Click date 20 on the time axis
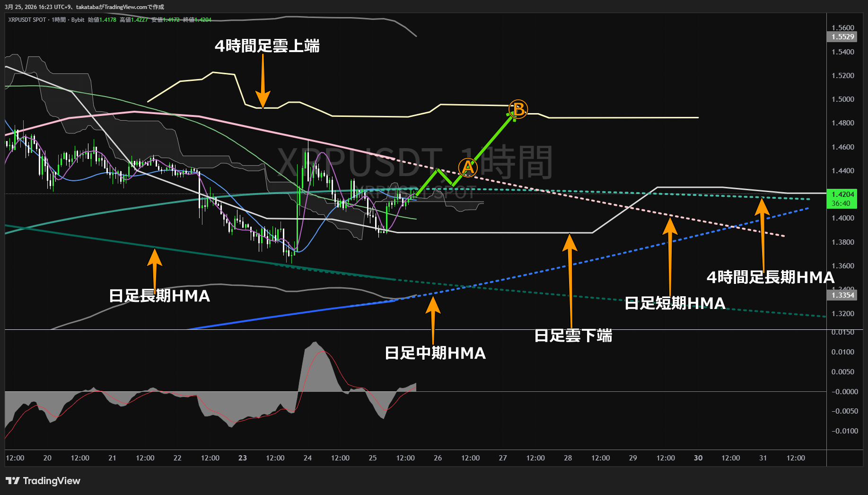 point(47,458)
